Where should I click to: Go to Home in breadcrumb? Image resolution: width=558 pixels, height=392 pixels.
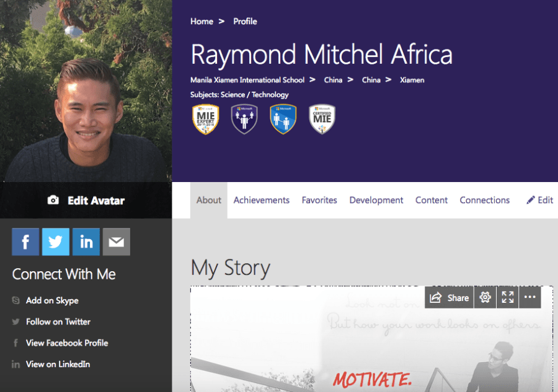click(201, 21)
